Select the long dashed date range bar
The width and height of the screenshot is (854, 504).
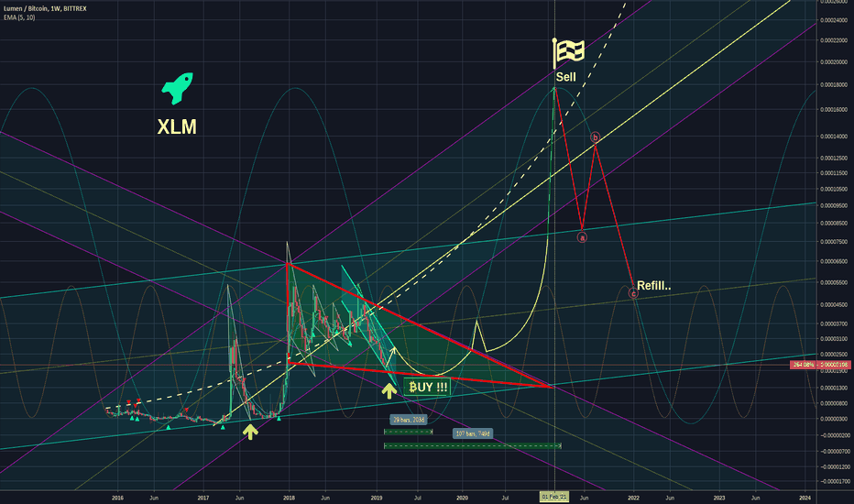(473, 446)
